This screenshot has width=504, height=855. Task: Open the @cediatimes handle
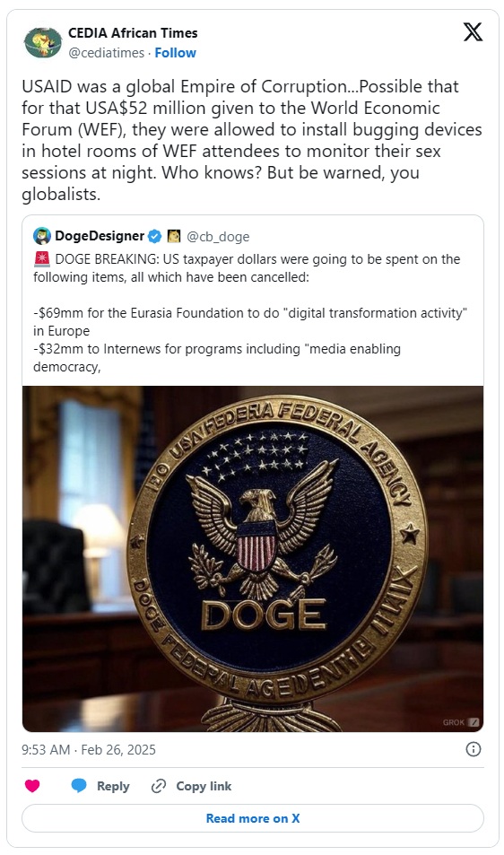pos(106,53)
